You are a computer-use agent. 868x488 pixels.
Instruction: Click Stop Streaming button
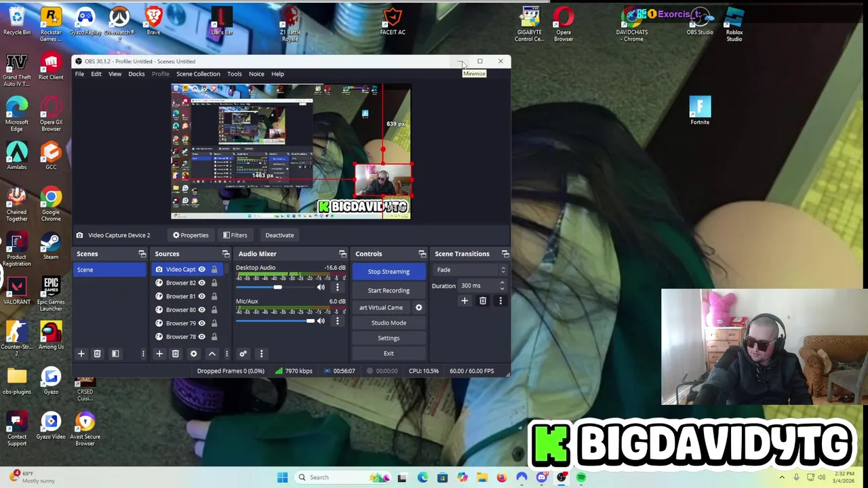pyautogui.click(x=389, y=272)
